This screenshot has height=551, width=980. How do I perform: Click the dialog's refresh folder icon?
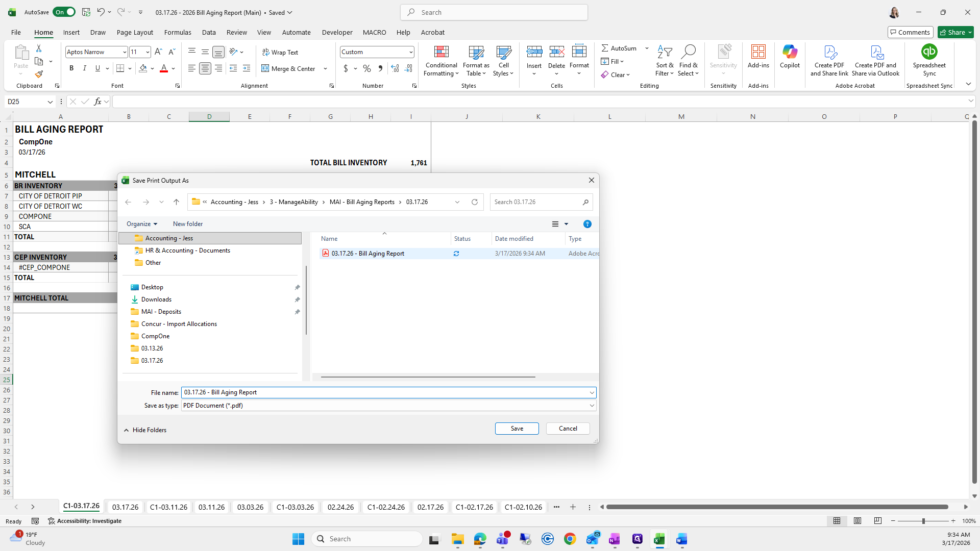coord(475,202)
